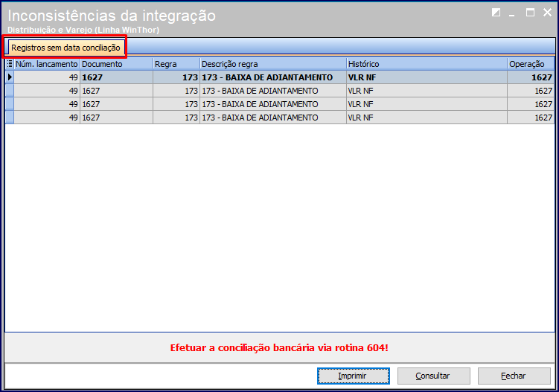This screenshot has height=392, width=559.
Task: Select the bold first row indicator arrow
Action: click(x=10, y=77)
